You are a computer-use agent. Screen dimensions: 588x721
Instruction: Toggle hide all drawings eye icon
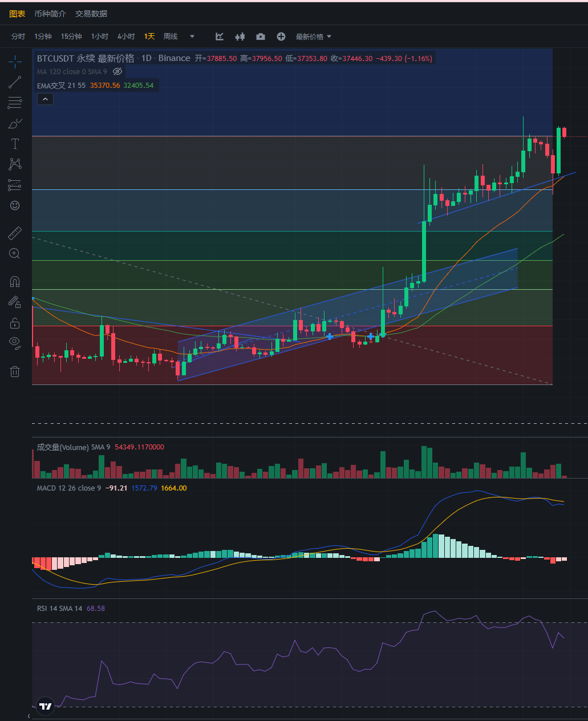15,342
